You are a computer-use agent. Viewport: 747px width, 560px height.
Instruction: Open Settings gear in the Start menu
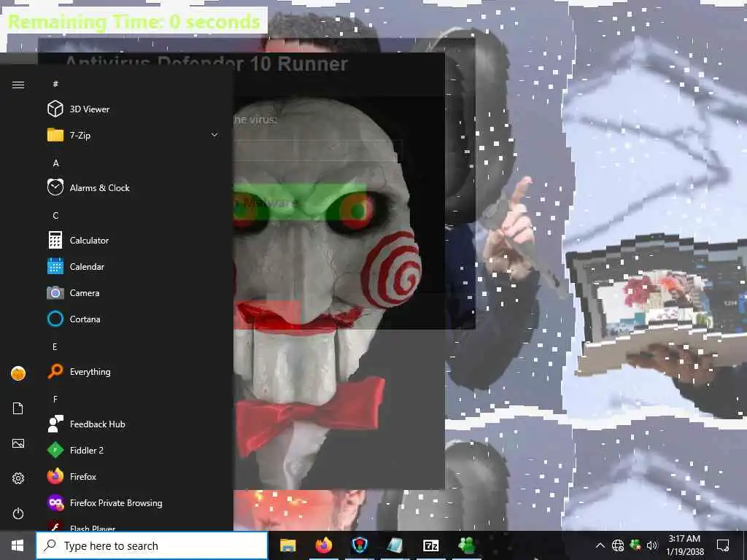tap(18, 478)
